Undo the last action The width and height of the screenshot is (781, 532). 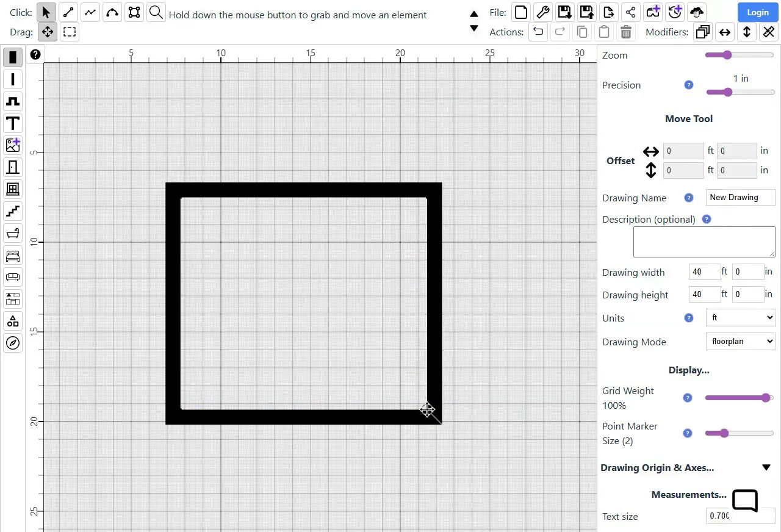(538, 32)
